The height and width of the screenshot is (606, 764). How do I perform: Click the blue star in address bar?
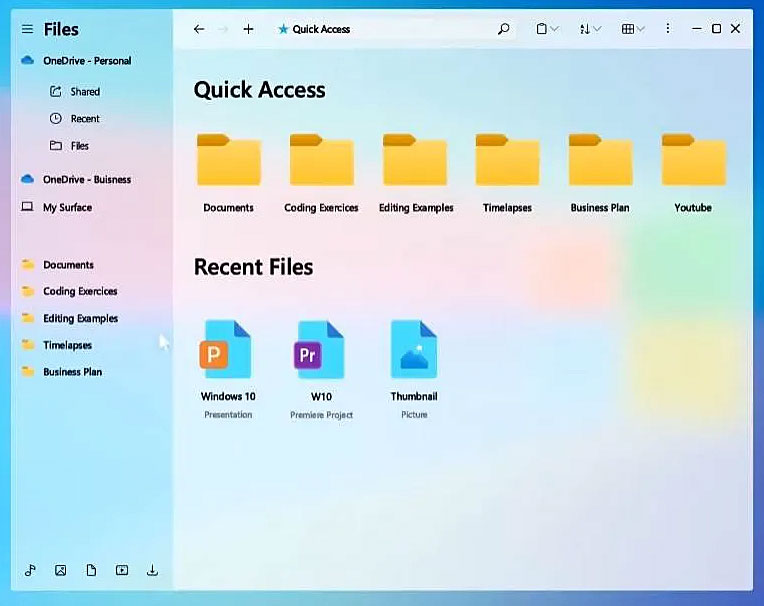(283, 29)
